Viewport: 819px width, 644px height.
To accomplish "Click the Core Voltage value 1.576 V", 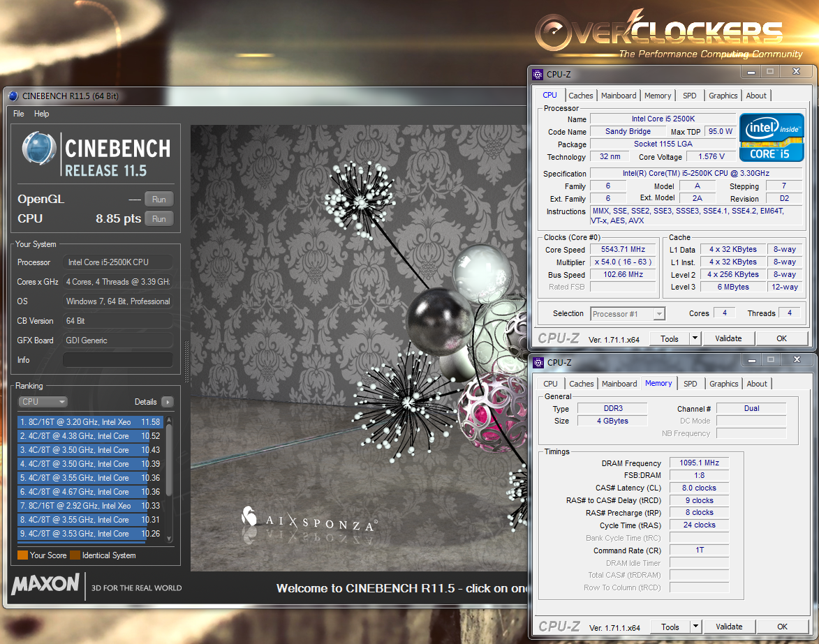I will point(711,156).
